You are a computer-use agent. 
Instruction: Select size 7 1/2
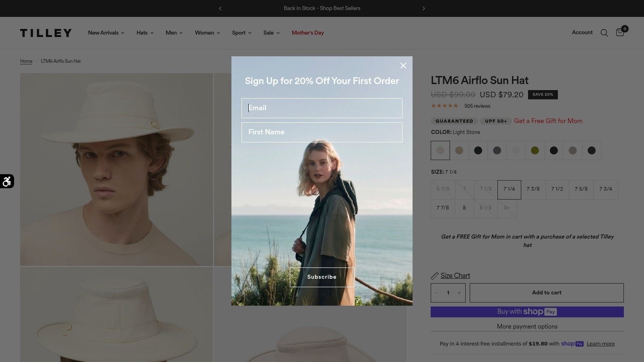pyautogui.click(x=557, y=189)
